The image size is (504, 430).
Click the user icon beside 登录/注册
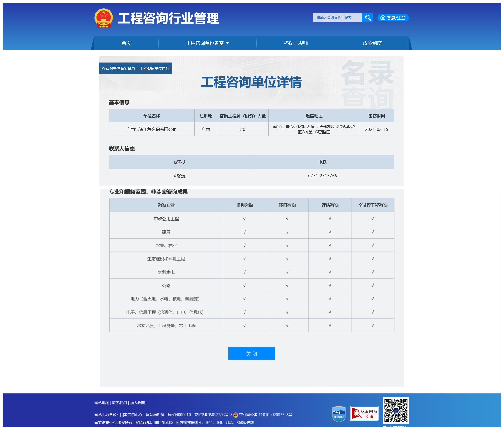click(x=383, y=18)
